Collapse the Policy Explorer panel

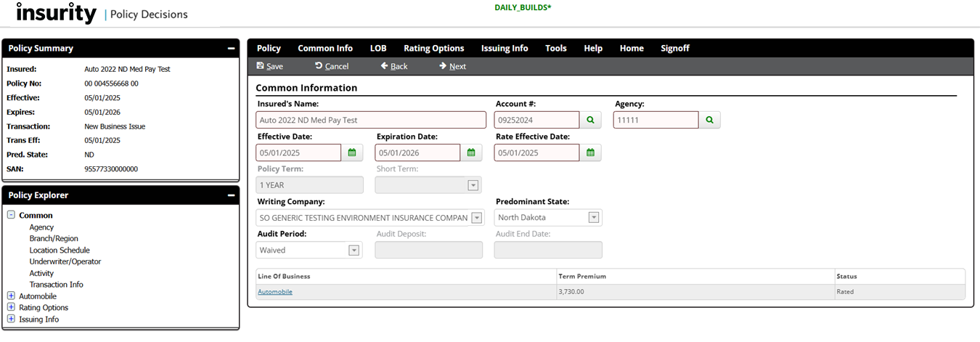[x=231, y=195]
